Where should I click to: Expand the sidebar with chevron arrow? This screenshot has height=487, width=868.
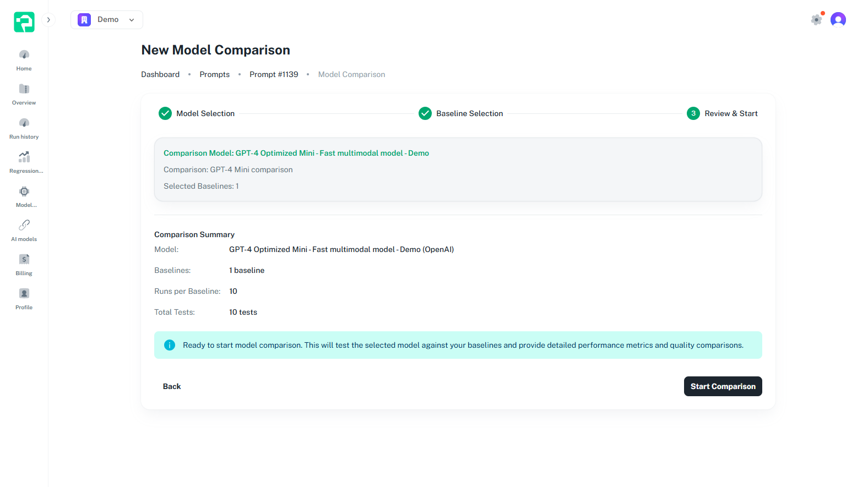tap(48, 20)
